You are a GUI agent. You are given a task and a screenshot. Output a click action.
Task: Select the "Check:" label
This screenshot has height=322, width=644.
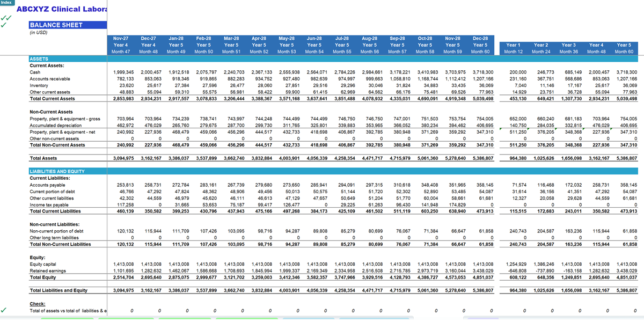coord(38,304)
